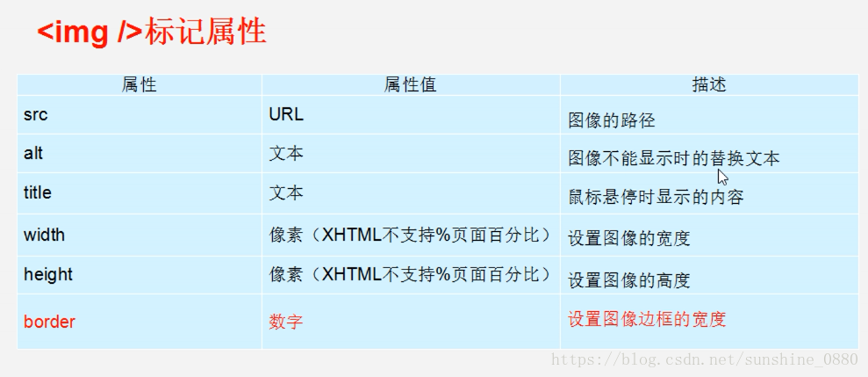Select the description '图像不能显示时的替换文本'
Screen dimensions: 868x377
point(674,158)
